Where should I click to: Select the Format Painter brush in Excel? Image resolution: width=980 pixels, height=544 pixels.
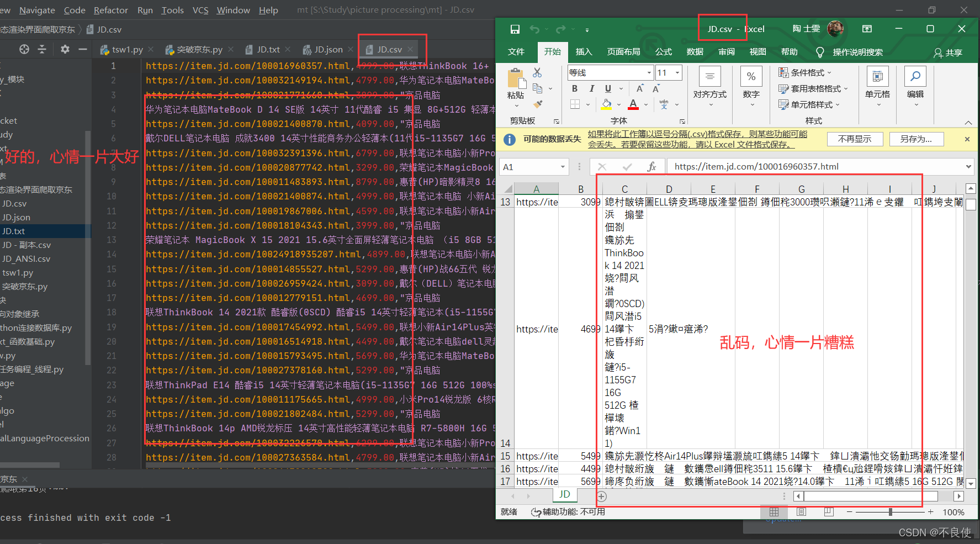tap(537, 103)
